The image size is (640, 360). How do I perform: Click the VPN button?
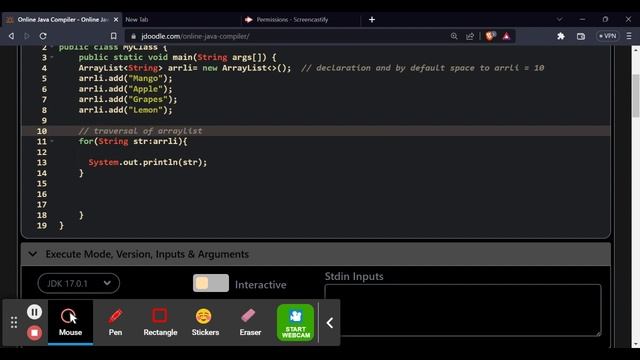coord(607,36)
